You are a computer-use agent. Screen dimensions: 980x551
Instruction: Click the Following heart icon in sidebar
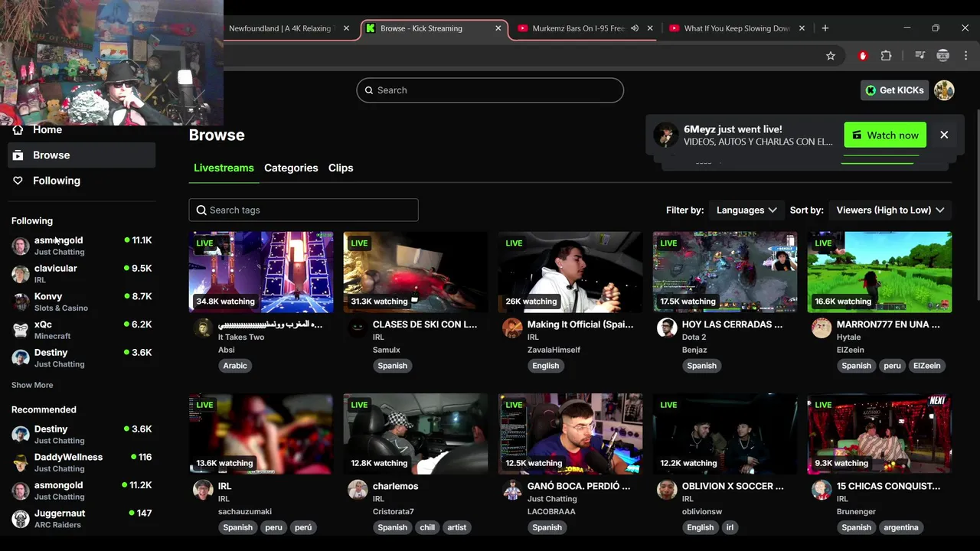point(18,181)
